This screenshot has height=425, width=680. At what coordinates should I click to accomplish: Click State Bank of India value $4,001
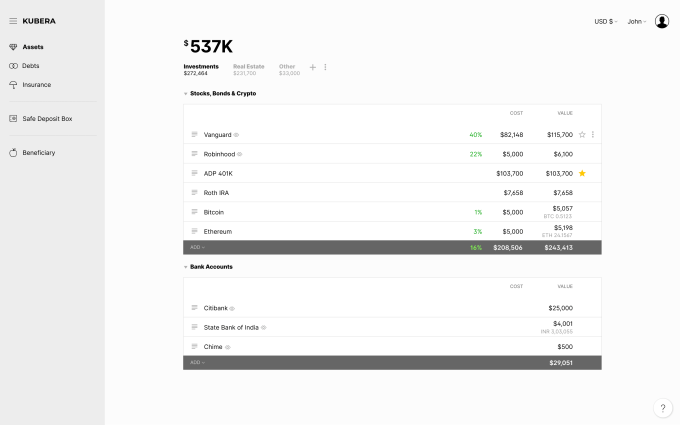coord(563,324)
